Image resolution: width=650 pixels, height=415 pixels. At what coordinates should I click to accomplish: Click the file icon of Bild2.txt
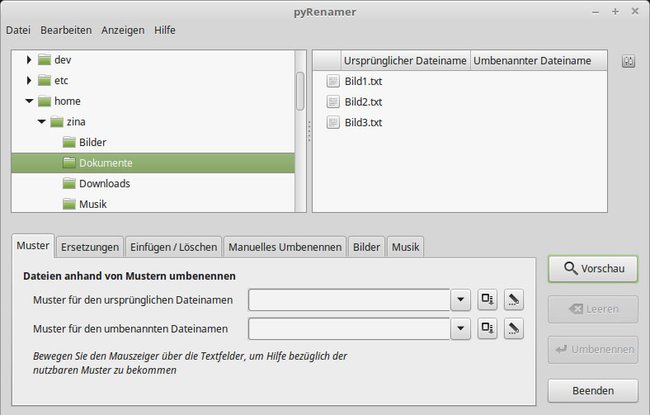coord(333,102)
